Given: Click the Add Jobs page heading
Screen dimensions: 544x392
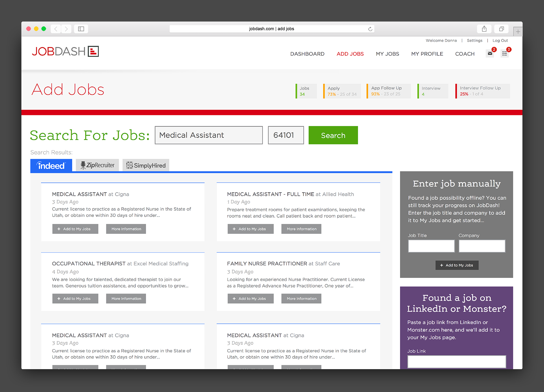Looking at the screenshot, I should point(68,89).
